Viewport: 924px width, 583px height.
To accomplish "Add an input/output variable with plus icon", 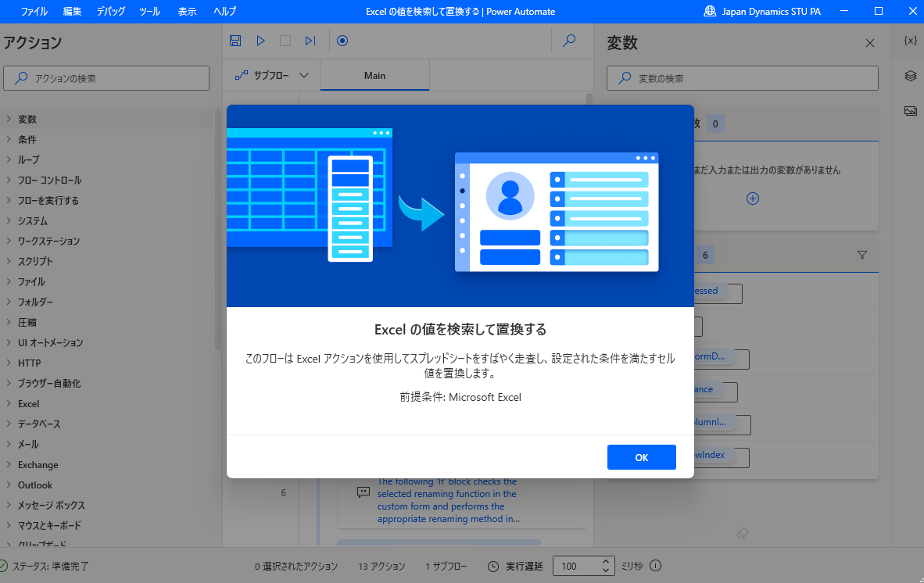I will 753,199.
